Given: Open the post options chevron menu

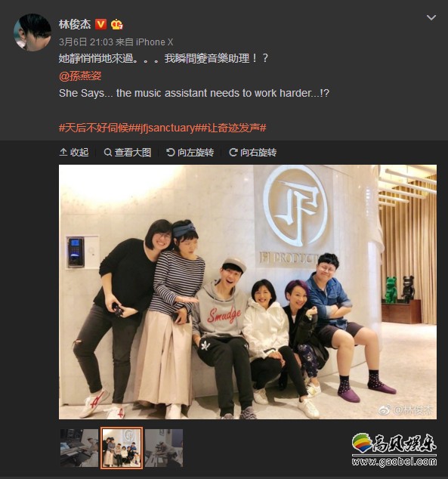Looking at the screenshot, I should point(431,17).
